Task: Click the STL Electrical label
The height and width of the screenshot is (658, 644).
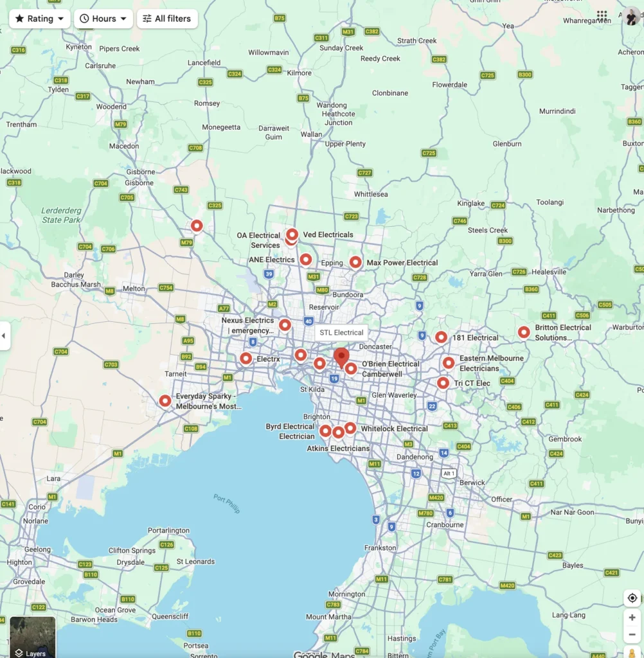Action: (x=341, y=333)
